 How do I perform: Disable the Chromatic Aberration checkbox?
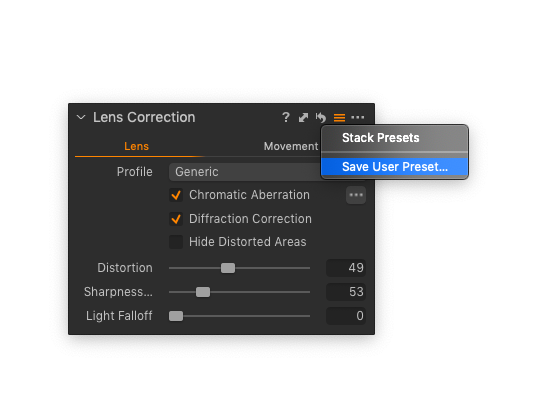(176, 195)
